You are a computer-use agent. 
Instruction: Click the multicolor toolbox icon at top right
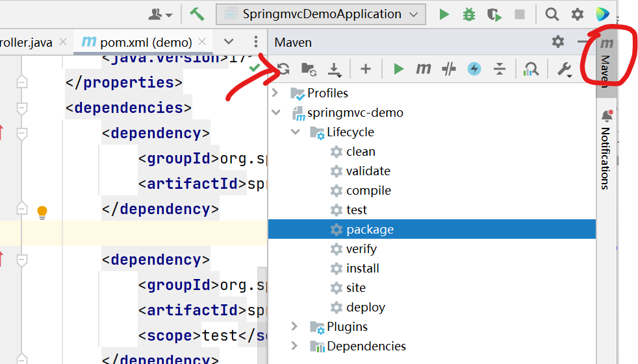(x=603, y=14)
